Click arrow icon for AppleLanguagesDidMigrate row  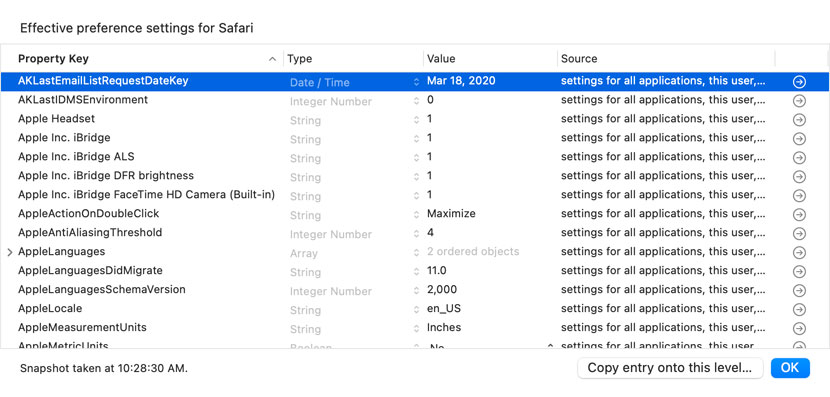pyautogui.click(x=799, y=272)
